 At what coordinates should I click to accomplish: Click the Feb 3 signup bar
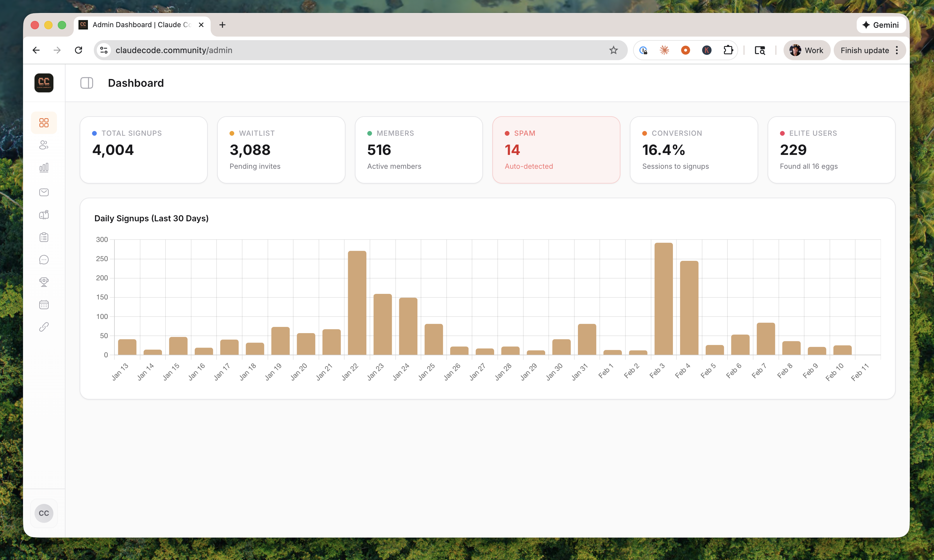click(663, 299)
